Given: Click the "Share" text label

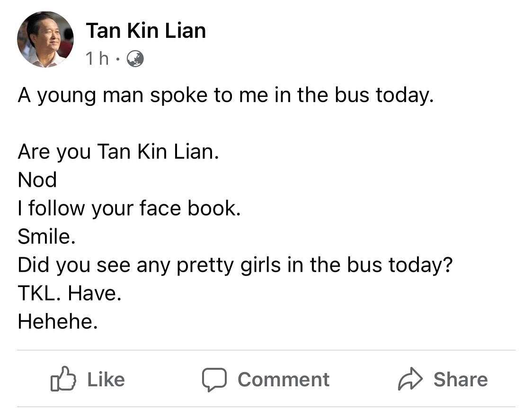Looking at the screenshot, I should coord(461,380).
